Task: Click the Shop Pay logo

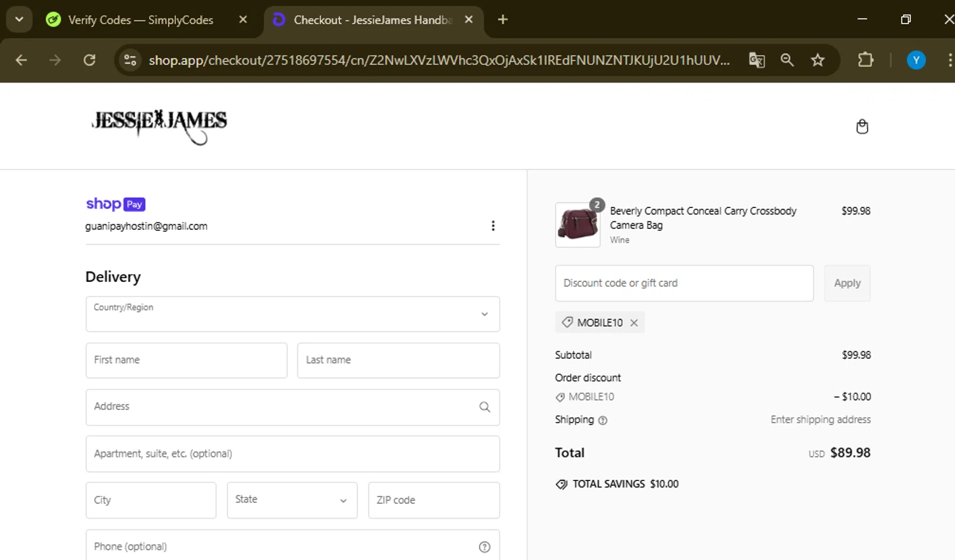Action: pyautogui.click(x=116, y=204)
